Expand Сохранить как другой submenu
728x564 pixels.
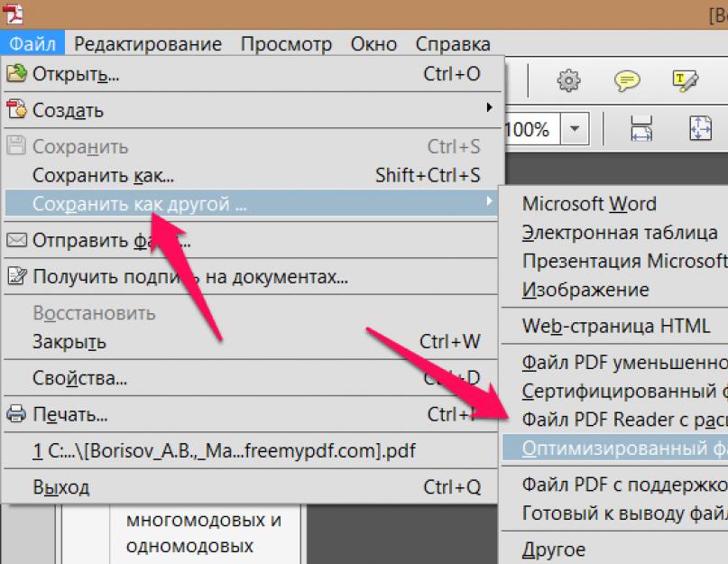coord(251,203)
